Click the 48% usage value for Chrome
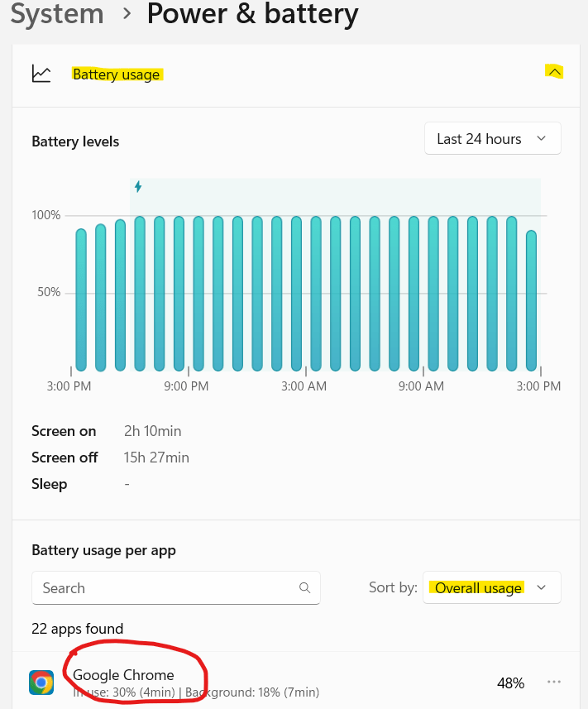The width and height of the screenshot is (588, 709). (x=510, y=683)
